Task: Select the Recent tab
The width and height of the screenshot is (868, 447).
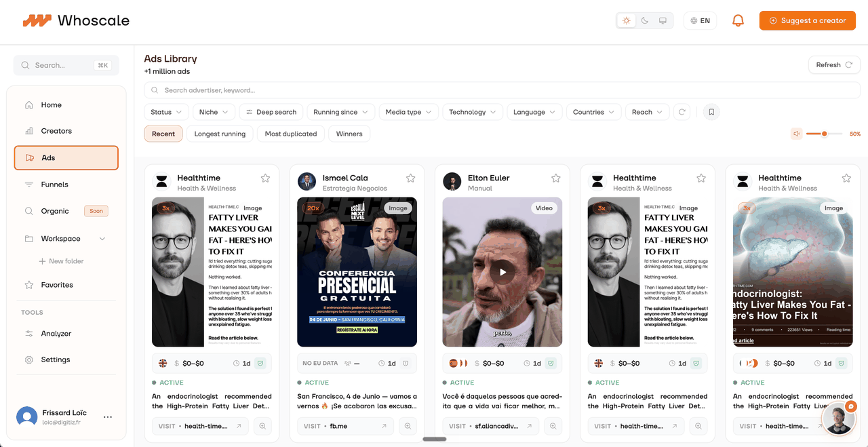Action: coord(163,134)
